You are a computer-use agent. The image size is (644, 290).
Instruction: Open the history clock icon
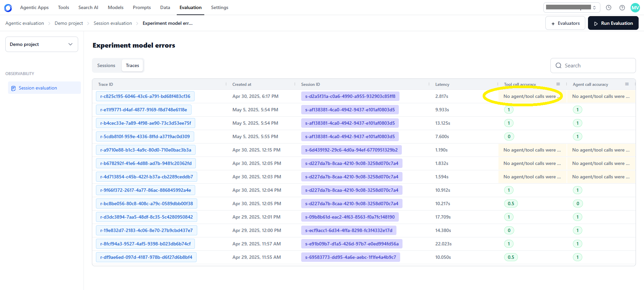pos(608,8)
